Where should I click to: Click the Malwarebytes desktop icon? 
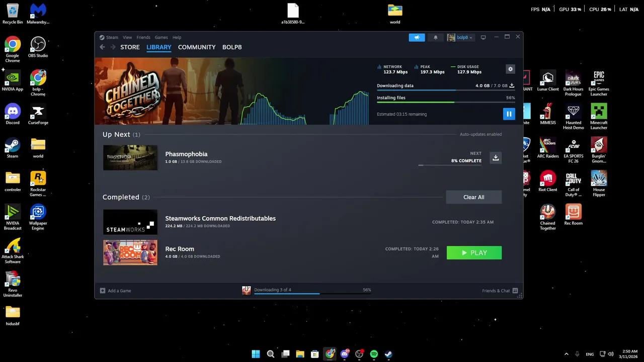click(x=38, y=14)
